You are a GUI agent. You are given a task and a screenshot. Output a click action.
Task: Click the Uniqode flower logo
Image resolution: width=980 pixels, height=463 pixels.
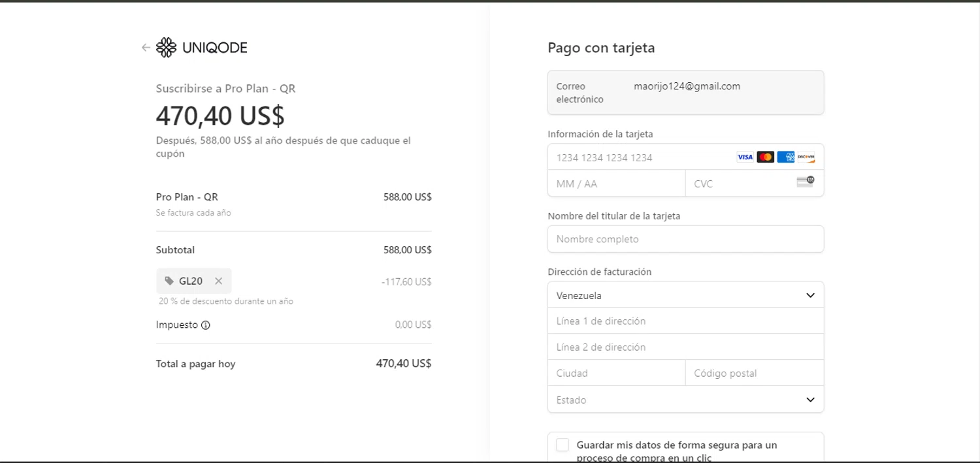[167, 48]
